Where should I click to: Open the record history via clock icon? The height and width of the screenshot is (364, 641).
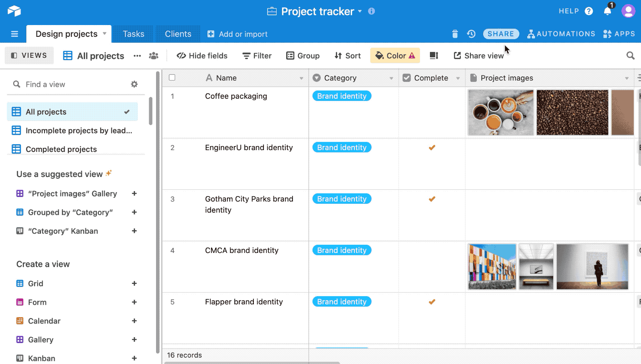471,34
